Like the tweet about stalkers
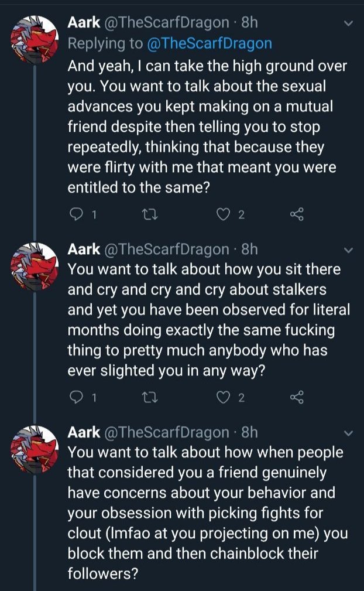Image resolution: width=364 pixels, height=591 pixels. 223,397
